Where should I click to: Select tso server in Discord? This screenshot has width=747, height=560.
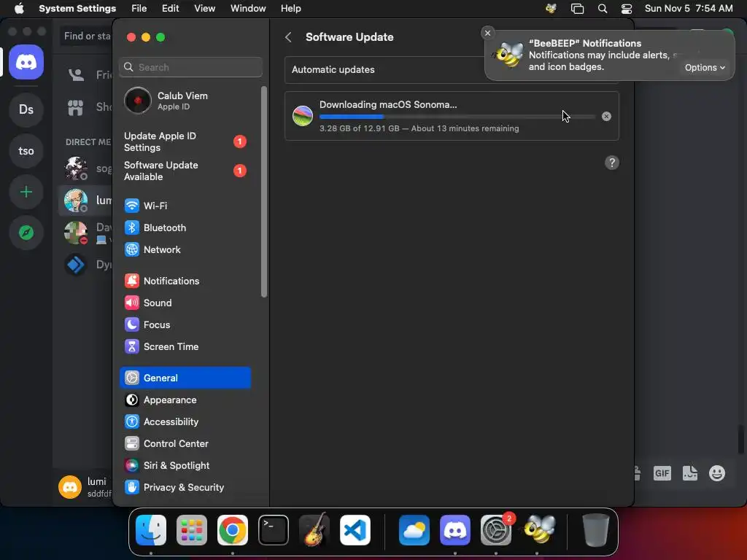point(26,151)
